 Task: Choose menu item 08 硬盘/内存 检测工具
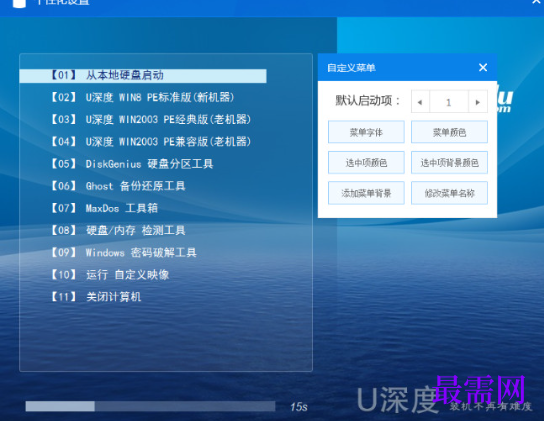(x=118, y=230)
